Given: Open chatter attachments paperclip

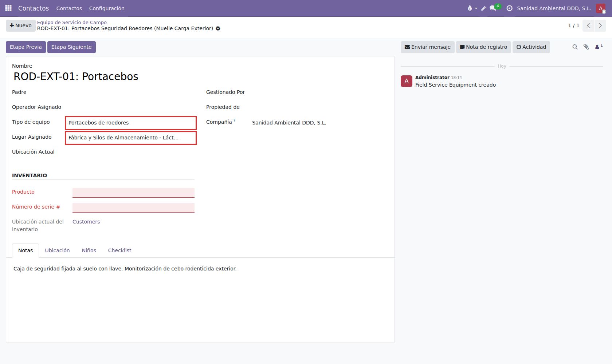Looking at the screenshot, I should pyautogui.click(x=586, y=47).
